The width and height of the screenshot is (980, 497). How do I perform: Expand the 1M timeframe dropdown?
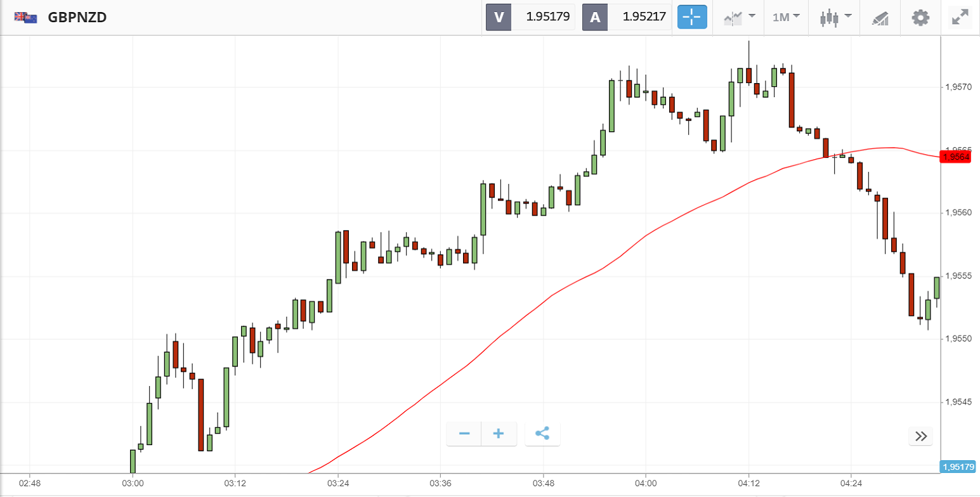[x=786, y=17]
